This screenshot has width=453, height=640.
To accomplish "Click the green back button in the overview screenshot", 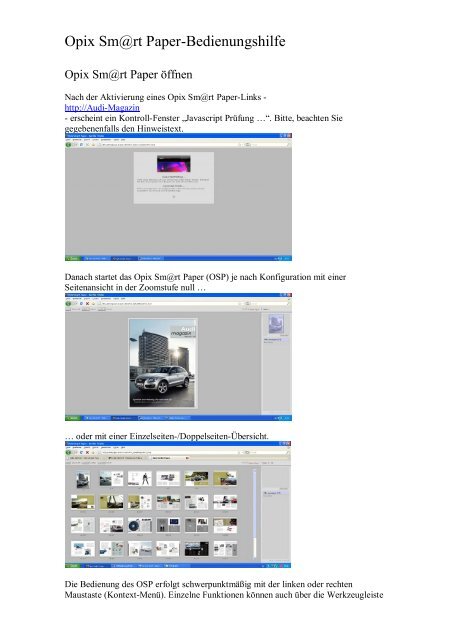I will [x=68, y=452].
